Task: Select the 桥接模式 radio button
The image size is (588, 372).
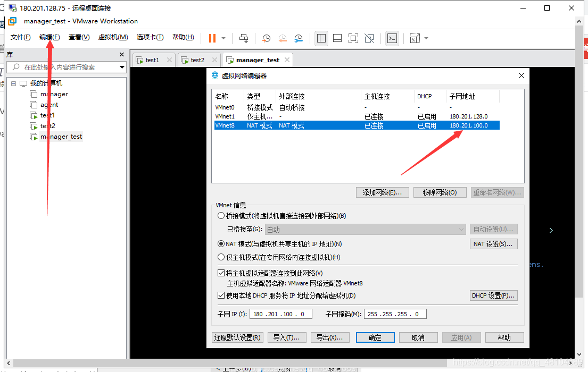Action: tap(221, 216)
